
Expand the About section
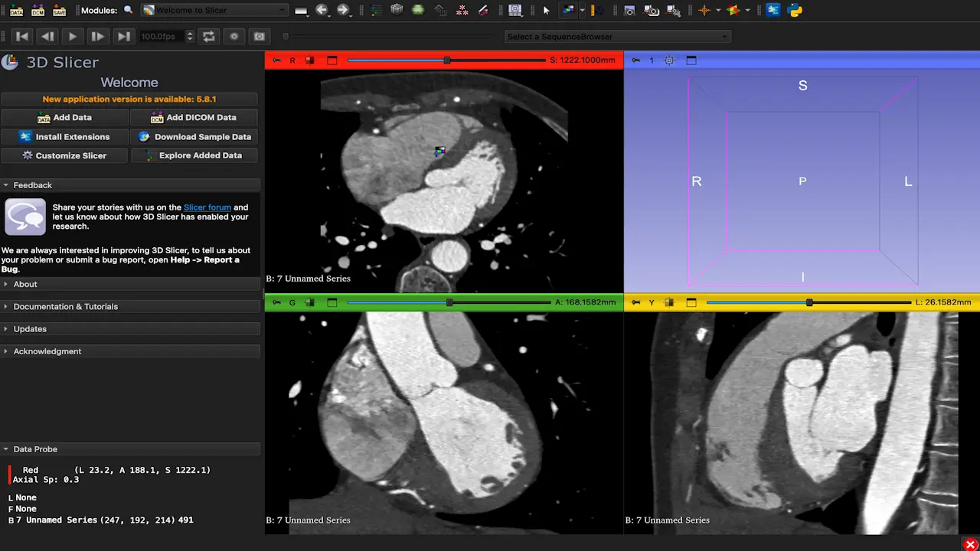[x=130, y=284]
